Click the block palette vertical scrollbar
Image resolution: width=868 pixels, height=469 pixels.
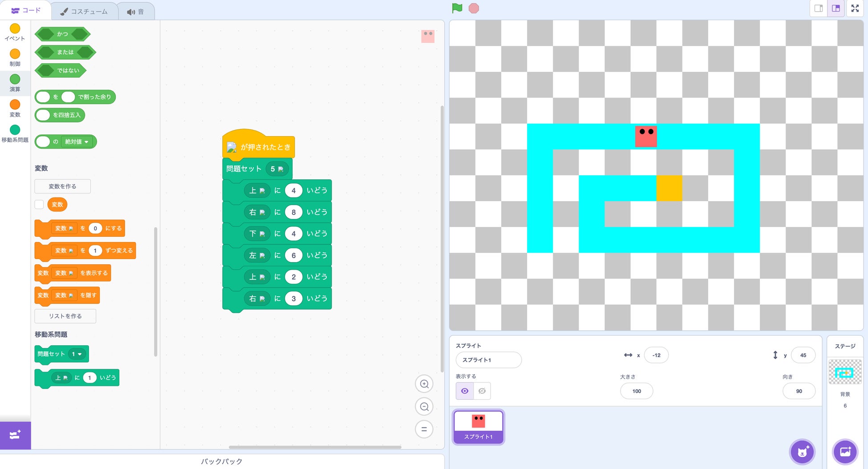click(155, 291)
